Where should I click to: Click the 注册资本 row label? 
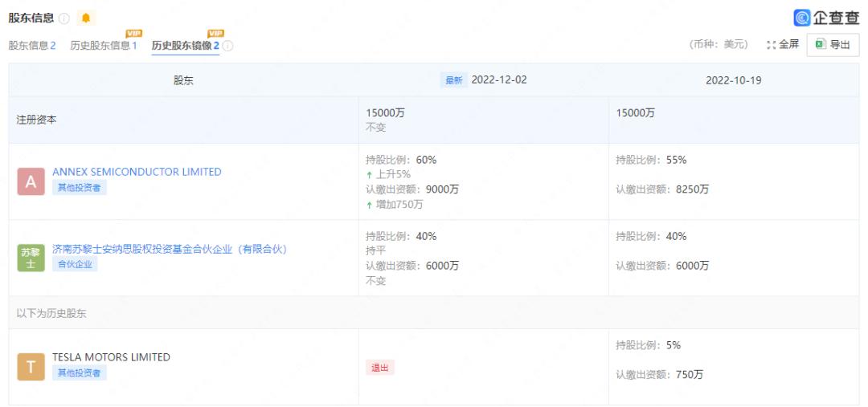click(x=36, y=120)
